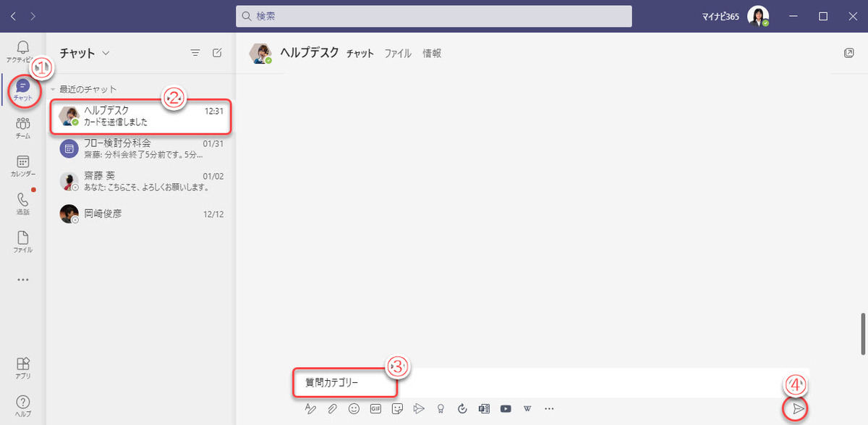This screenshot has height=425, width=868.
Task: Attach a file with paperclip icon
Action: (332, 408)
